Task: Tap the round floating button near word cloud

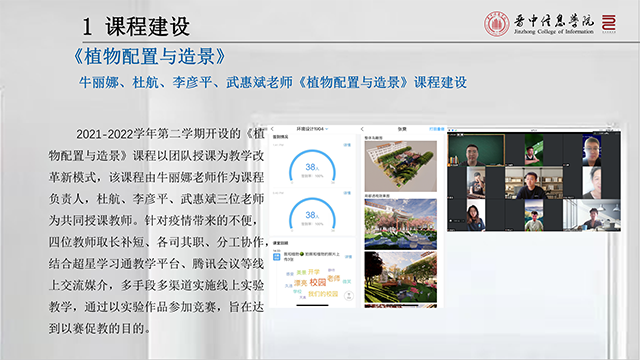Action: (x=349, y=296)
